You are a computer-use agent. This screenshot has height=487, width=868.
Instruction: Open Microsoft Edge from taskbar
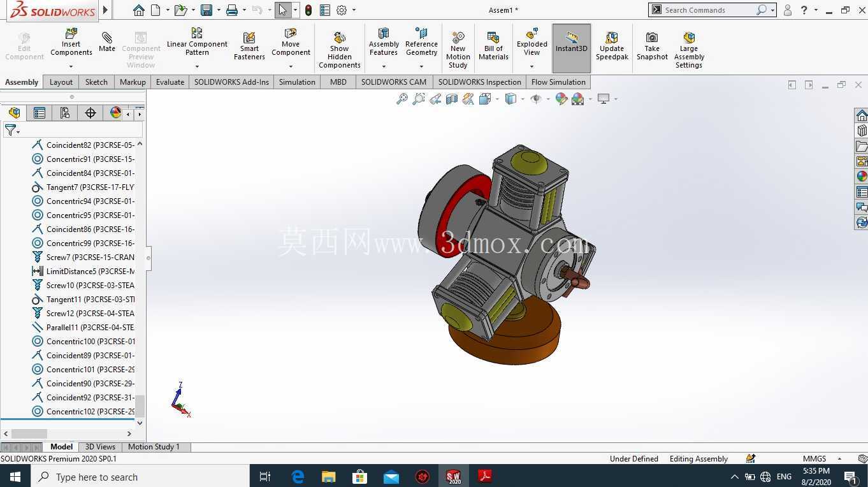(x=298, y=476)
